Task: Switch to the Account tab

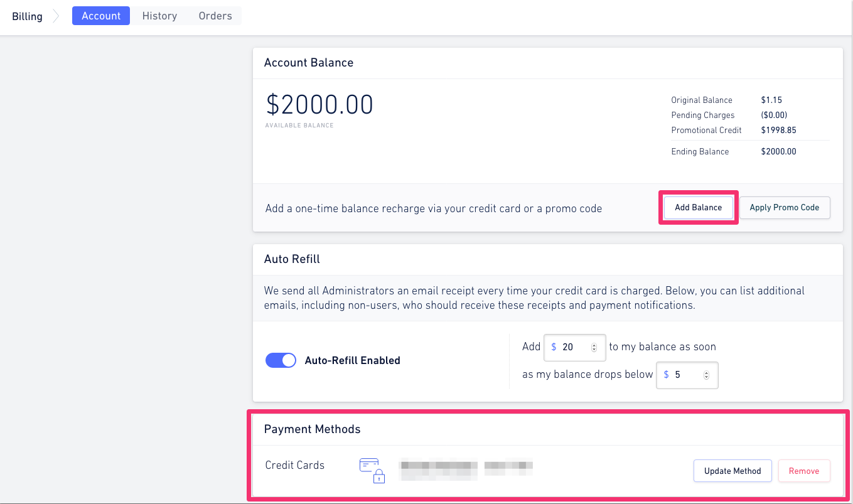Action: (101, 16)
